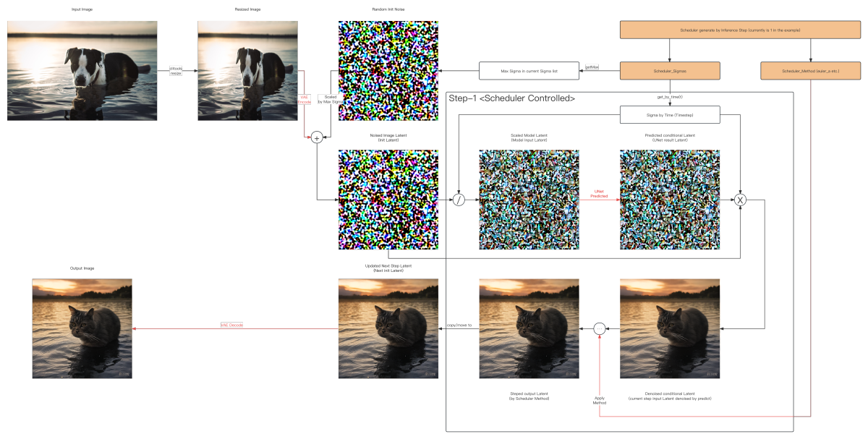The width and height of the screenshot is (868, 434).
Task: Click the Step-1 Scheduler Controlled title
Action: pos(512,98)
